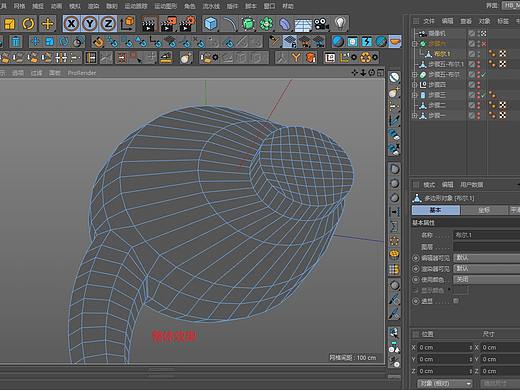This screenshot has width=520, height=390.
Task: Toggle visibility dots for 步骤二 row
Action: tap(479, 105)
